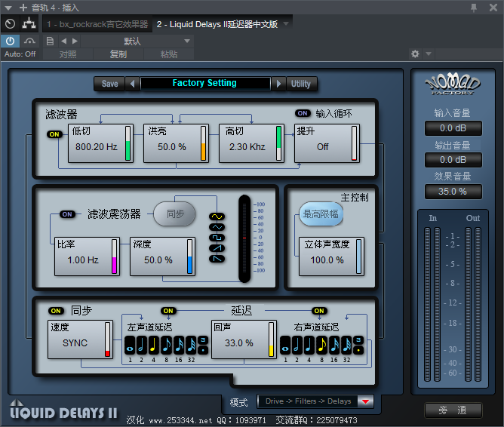Viewport: 504px width, 427px height.
Task: Toggle triplet 3 on left channel delay
Action: (203, 340)
